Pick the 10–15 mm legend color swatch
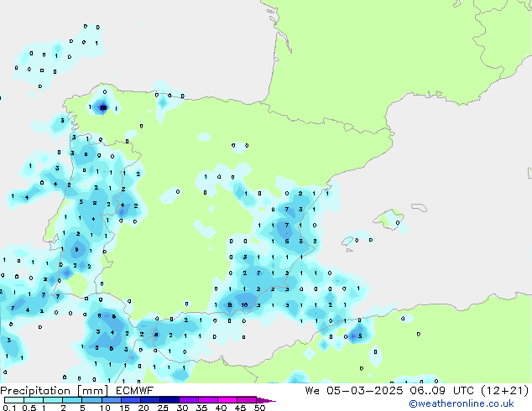Image resolution: width=532 pixels, height=411 pixels. pos(111,400)
